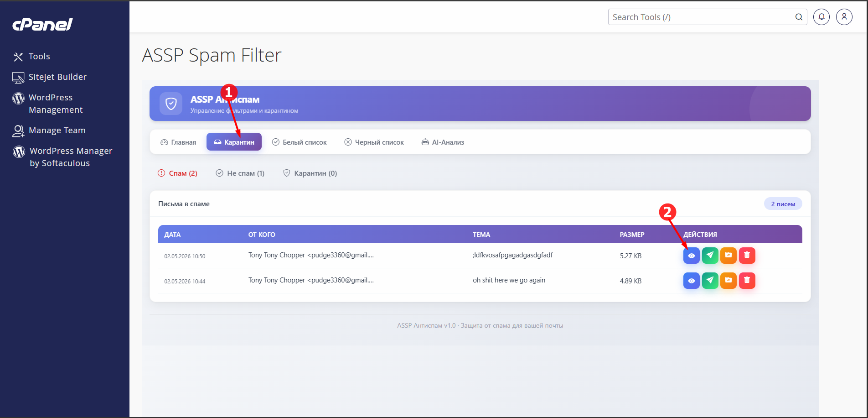Viewport: 868px width, 418px height.
Task: Click the ДАТА column header
Action: (x=172, y=235)
